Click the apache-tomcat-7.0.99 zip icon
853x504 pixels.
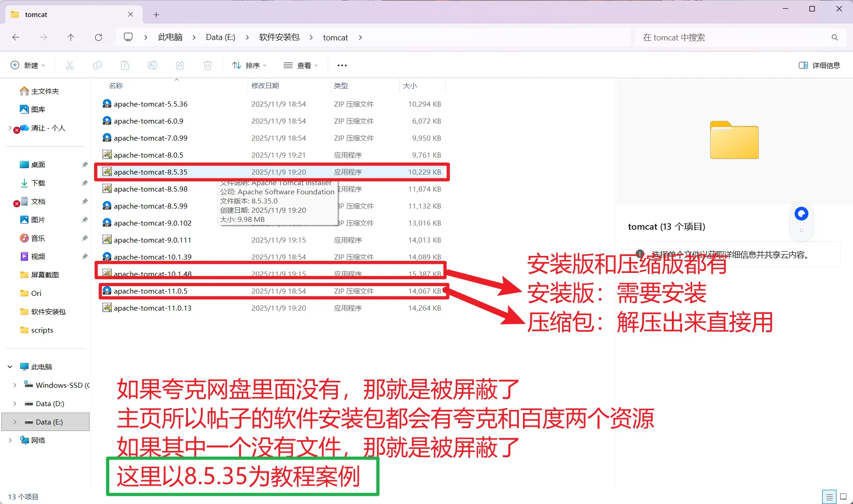(107, 138)
